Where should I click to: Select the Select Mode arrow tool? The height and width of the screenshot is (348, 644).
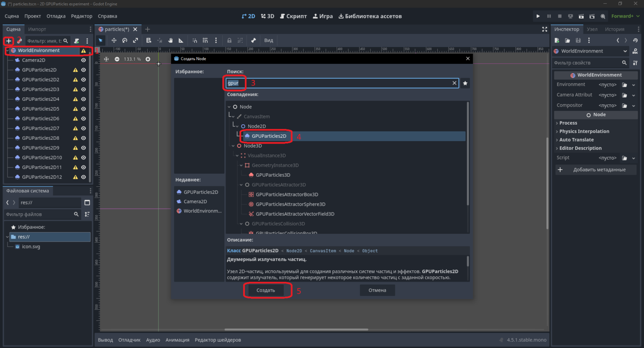(101, 40)
